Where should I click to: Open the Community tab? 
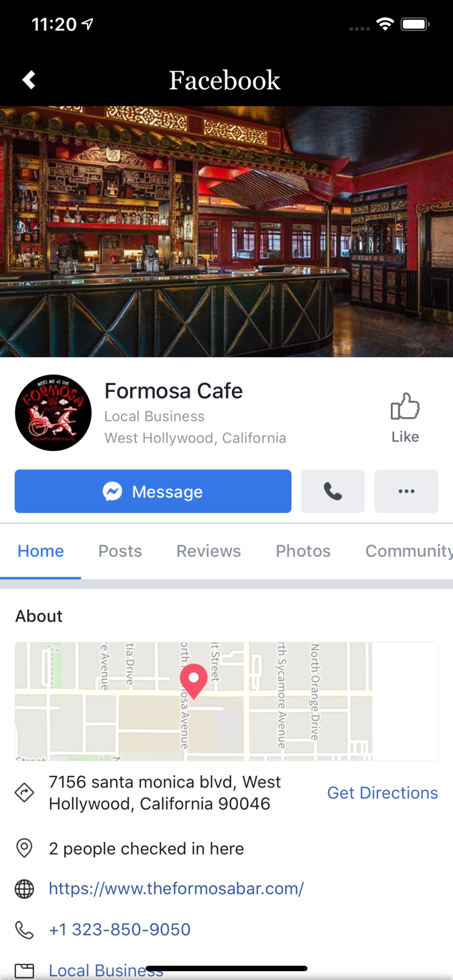(409, 551)
